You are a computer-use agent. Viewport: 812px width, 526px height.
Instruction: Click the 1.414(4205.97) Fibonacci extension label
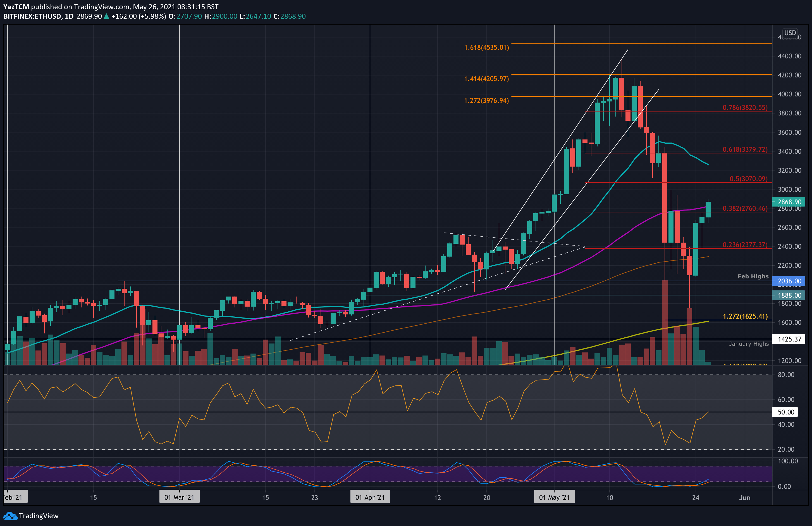point(486,79)
